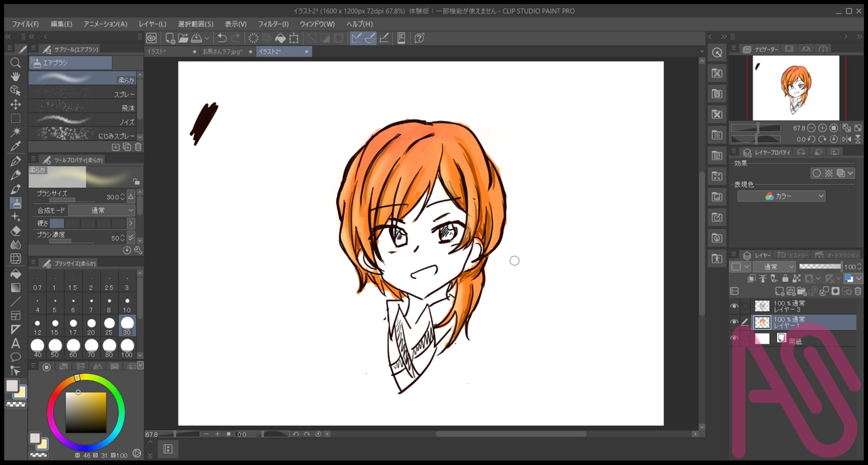Click the Fill bucket icon in command bar
868x465 pixels.
(x=280, y=39)
